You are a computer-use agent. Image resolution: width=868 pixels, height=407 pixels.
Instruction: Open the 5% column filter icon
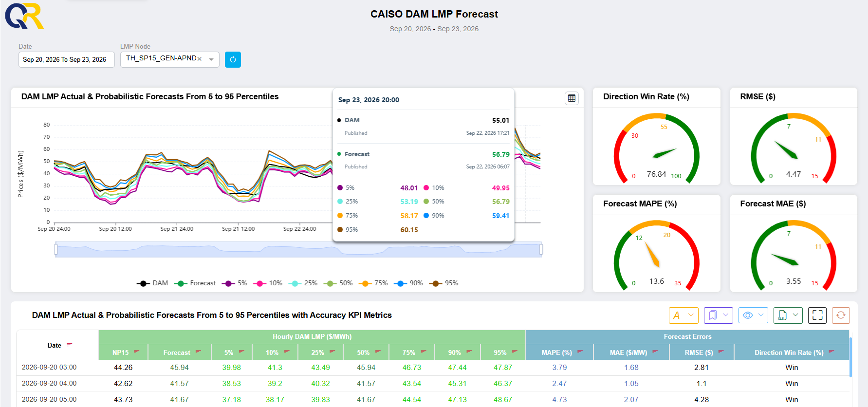(x=241, y=352)
